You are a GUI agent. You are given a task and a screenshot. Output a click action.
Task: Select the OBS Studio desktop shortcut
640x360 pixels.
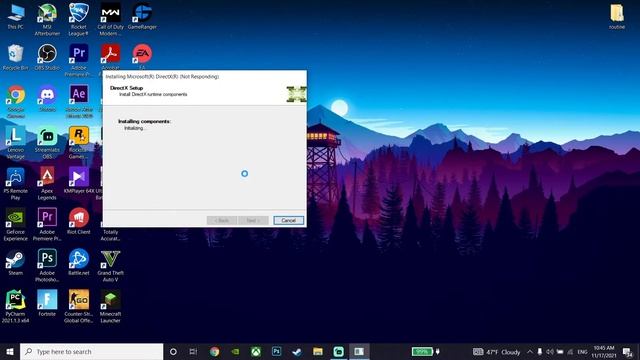tap(47, 58)
